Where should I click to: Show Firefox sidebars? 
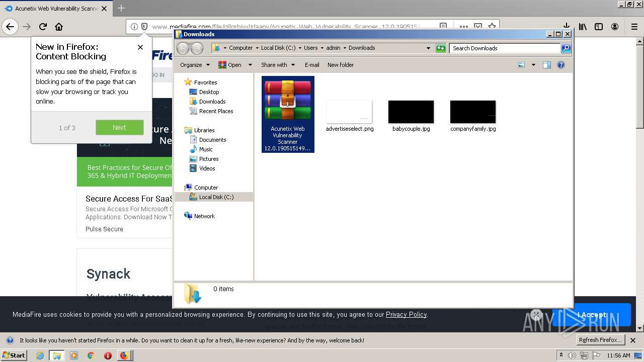point(599,27)
